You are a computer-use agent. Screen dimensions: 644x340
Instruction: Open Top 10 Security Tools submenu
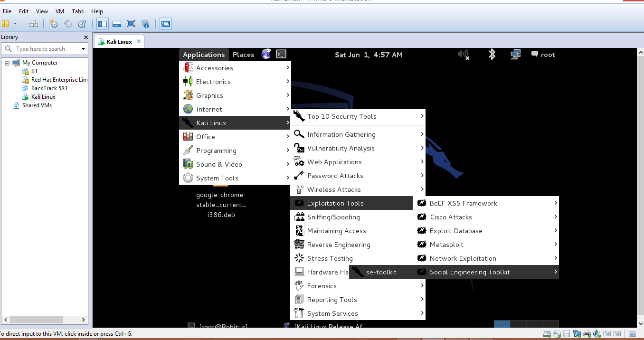(x=358, y=116)
